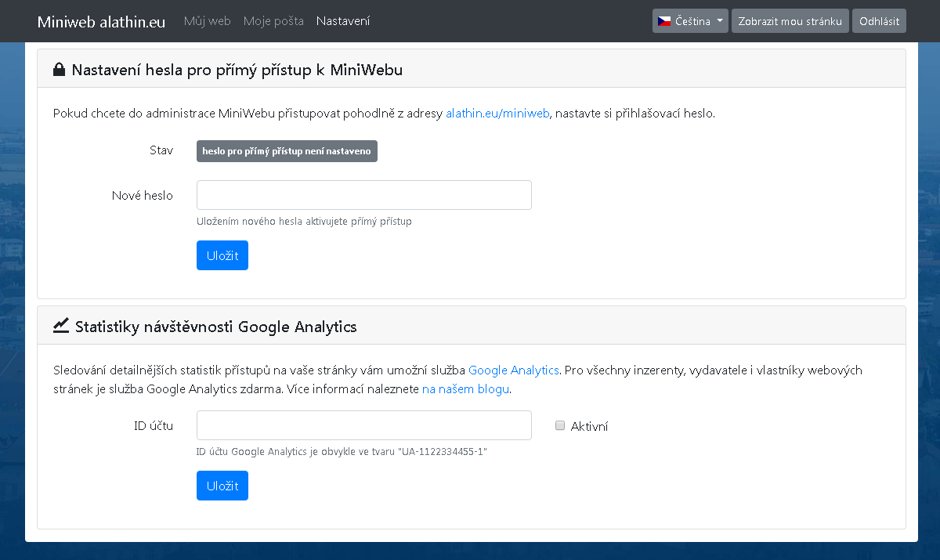Screen dimensions: 940x560
Task: Enable the Aktivní checkbox
Action: coord(560,426)
